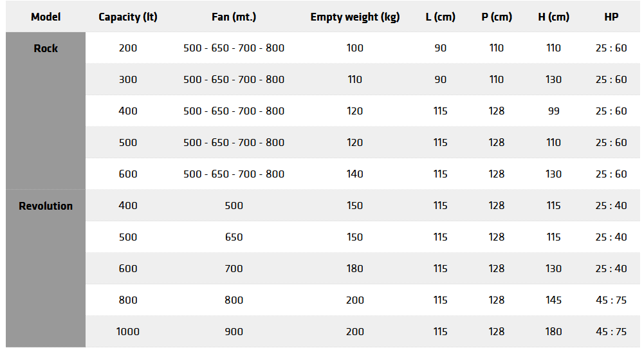Click the 140 empty weight cell
The height and width of the screenshot is (348, 644).
tap(355, 174)
